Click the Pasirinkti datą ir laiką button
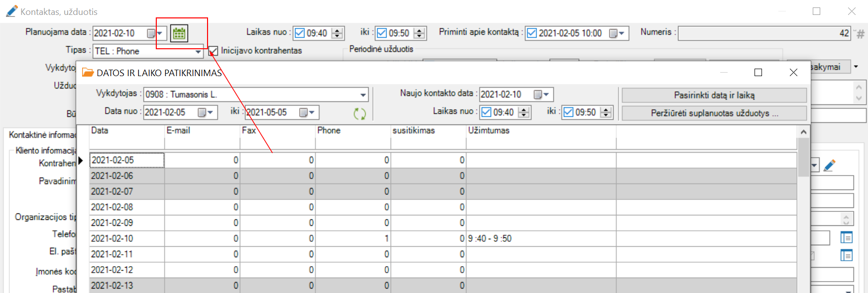The image size is (868, 293). (x=714, y=95)
